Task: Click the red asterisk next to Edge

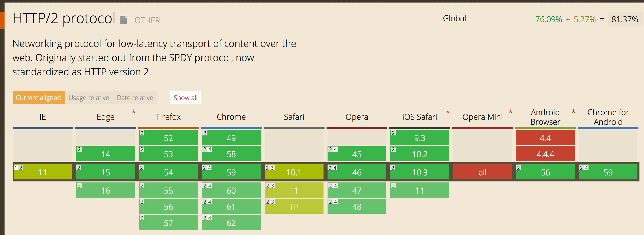Action: (x=134, y=112)
